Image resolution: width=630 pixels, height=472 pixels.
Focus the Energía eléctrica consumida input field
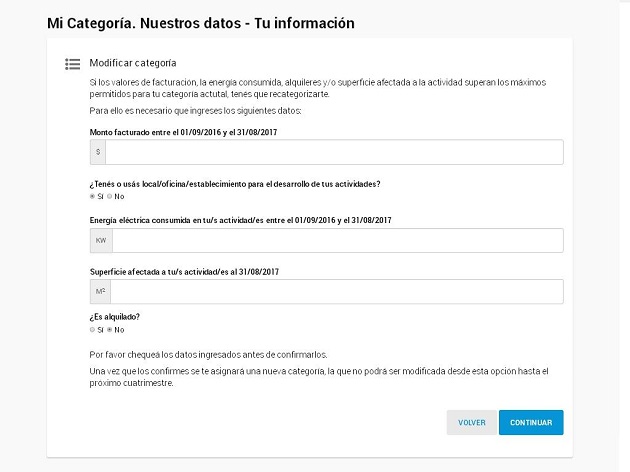[x=337, y=241]
